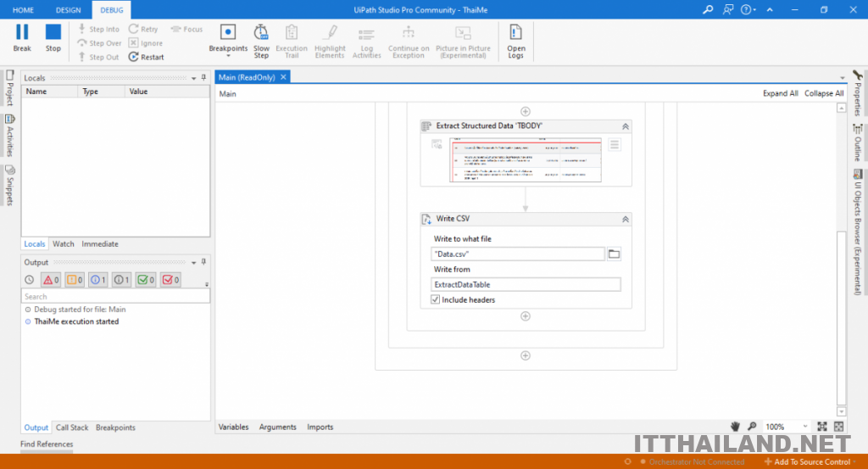Open the Output panel options dropdown
Viewport: 868px width, 469px height.
(x=194, y=262)
